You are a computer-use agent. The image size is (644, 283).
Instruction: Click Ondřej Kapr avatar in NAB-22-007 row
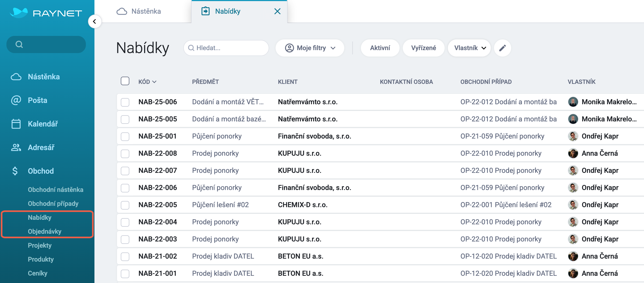click(x=573, y=170)
